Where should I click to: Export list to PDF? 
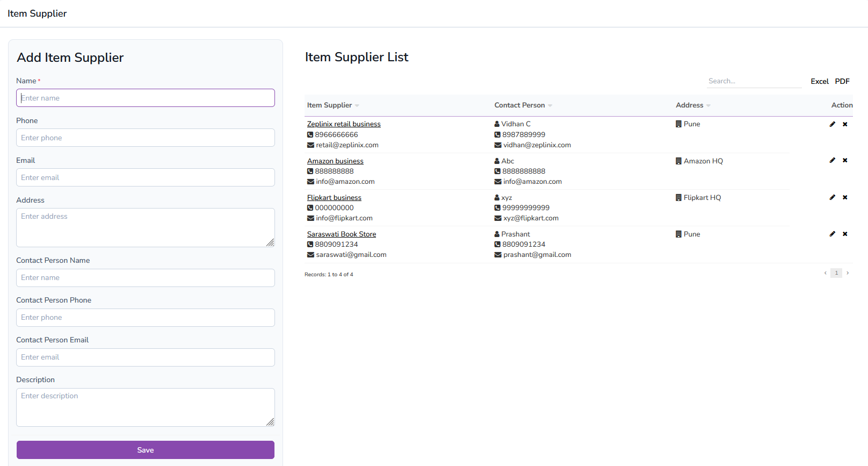pos(842,82)
